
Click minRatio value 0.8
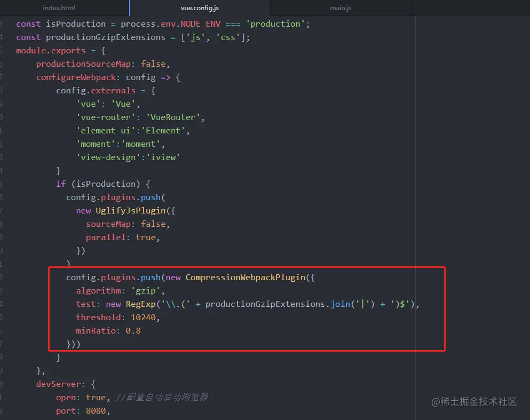(133, 331)
